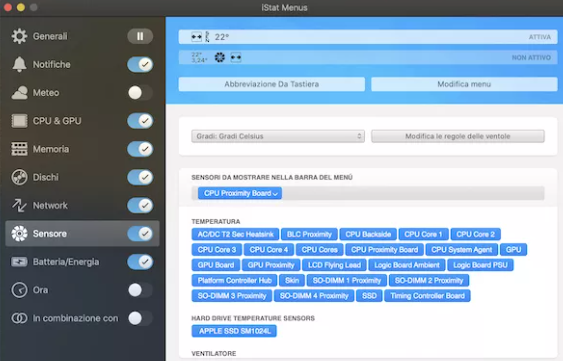Click the Meteo cloud icon
Screen dimensions: 563x361
click(x=19, y=93)
